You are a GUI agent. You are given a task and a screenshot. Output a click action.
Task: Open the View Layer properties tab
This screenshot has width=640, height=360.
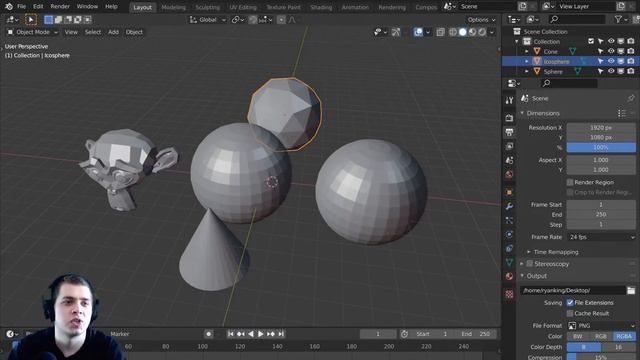point(509,146)
